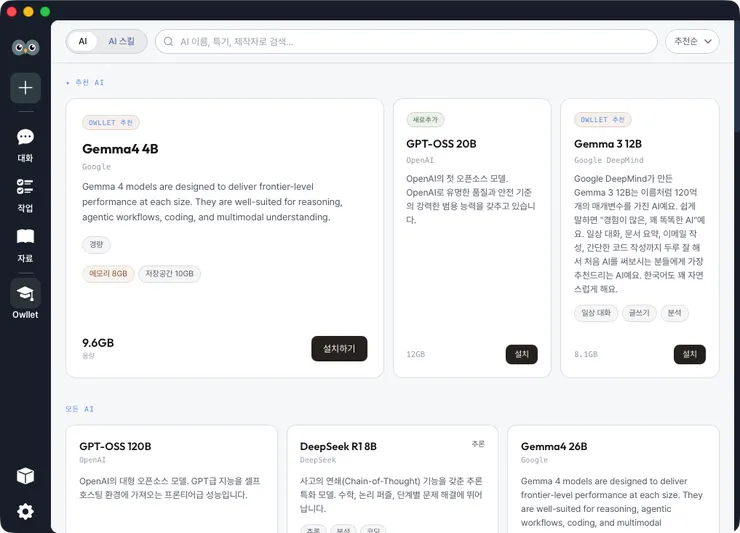Open the DeepSeek R1 8B card
This screenshot has width=740, height=533.
coord(392,479)
